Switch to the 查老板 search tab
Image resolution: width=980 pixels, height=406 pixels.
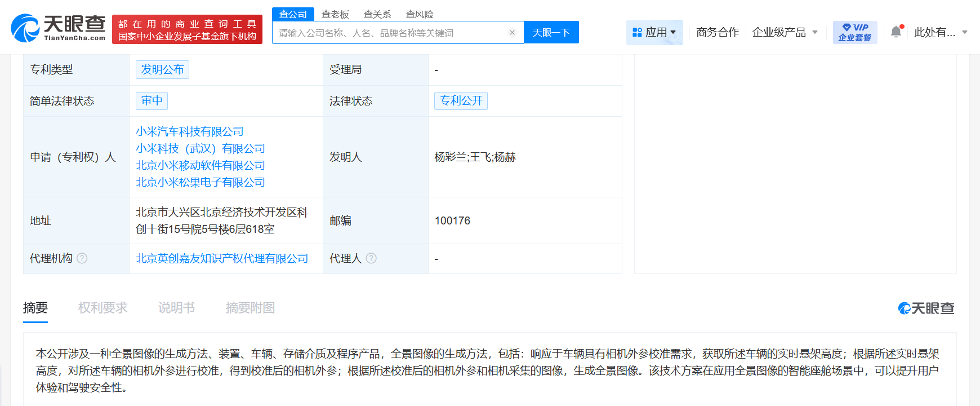[x=335, y=14]
